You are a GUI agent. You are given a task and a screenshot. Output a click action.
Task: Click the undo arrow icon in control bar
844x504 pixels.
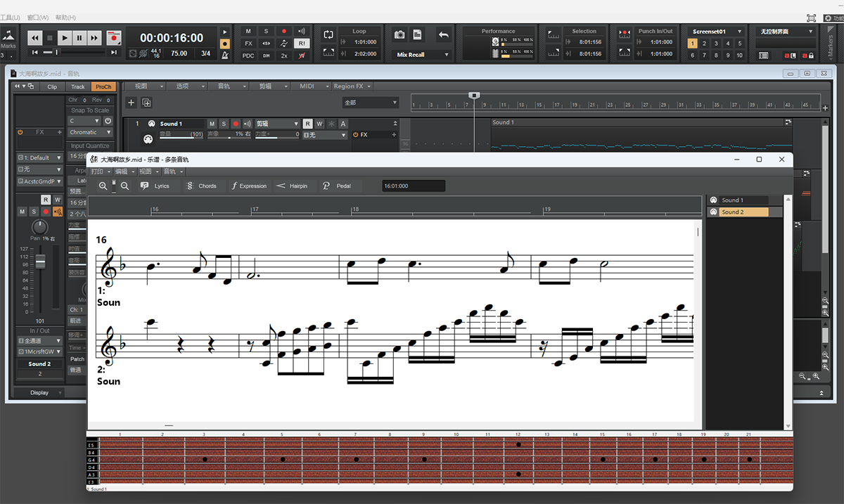pyautogui.click(x=444, y=34)
